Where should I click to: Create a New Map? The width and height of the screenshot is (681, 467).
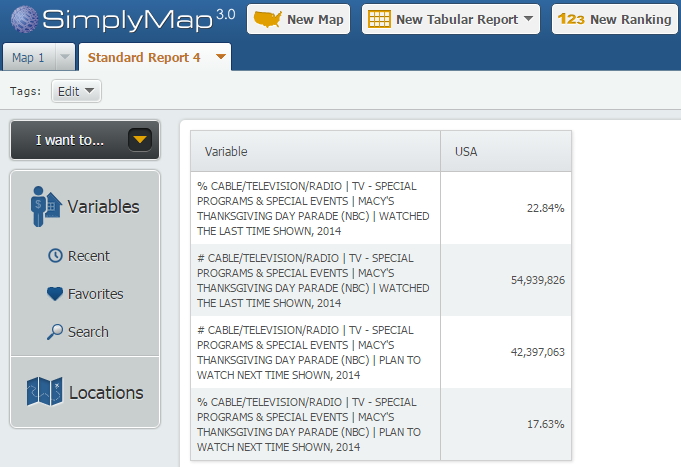(298, 19)
